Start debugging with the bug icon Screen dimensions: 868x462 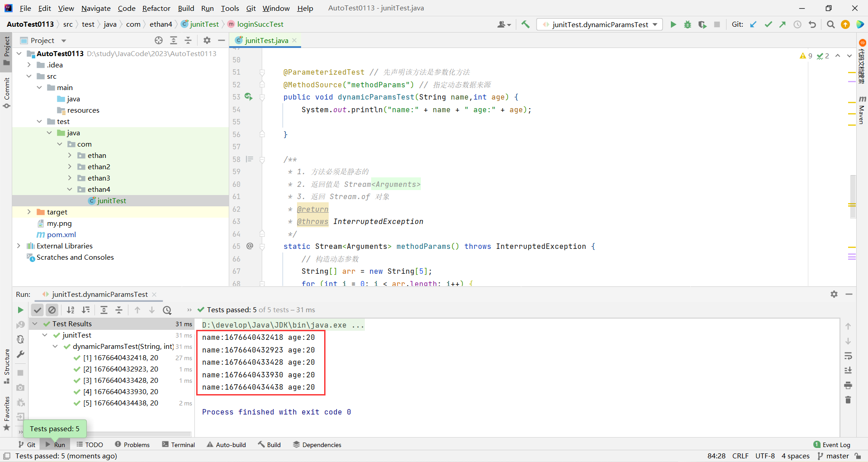coord(688,24)
